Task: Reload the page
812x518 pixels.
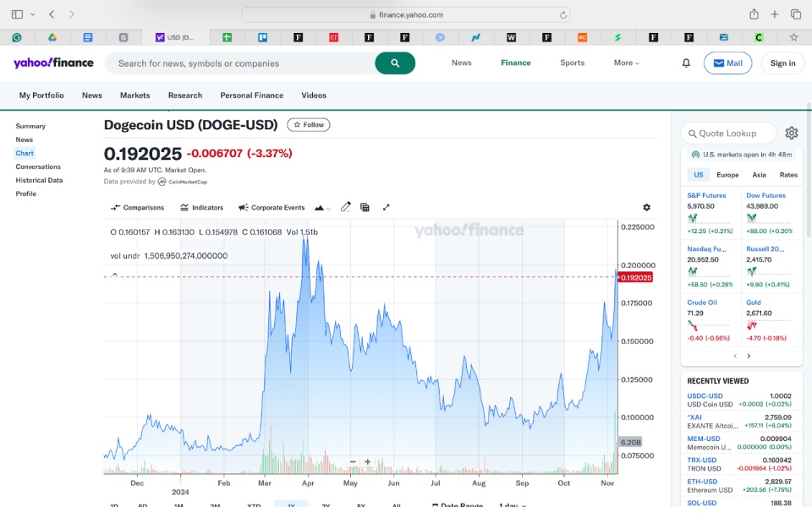Action: (x=563, y=15)
